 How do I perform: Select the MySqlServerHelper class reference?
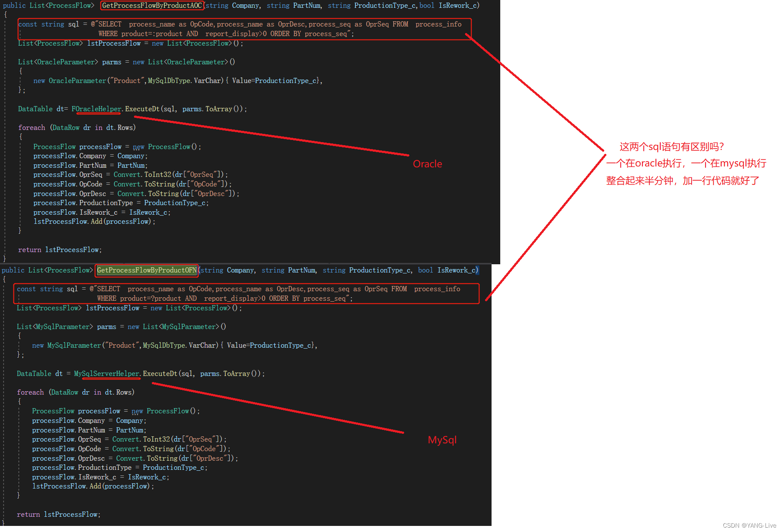107,374
